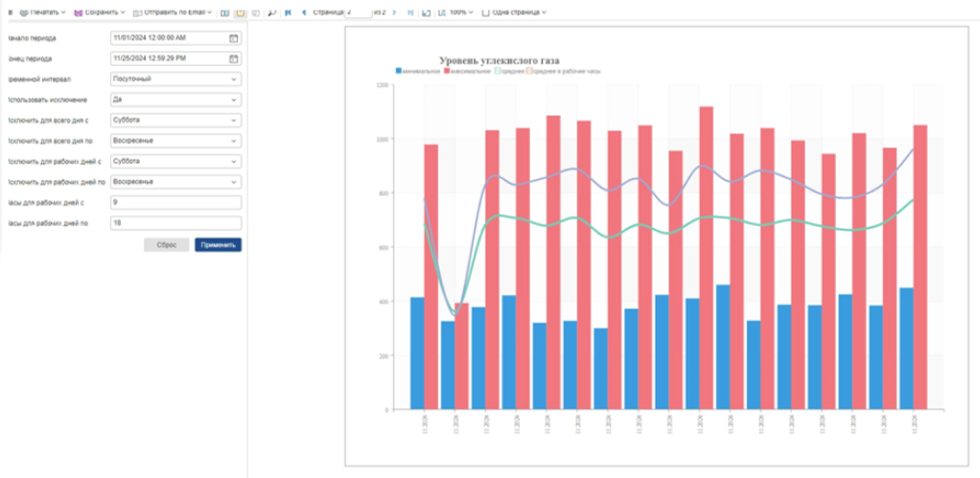Click the green среднее legend swatch
Screen dimensions: 980x478
pos(498,71)
